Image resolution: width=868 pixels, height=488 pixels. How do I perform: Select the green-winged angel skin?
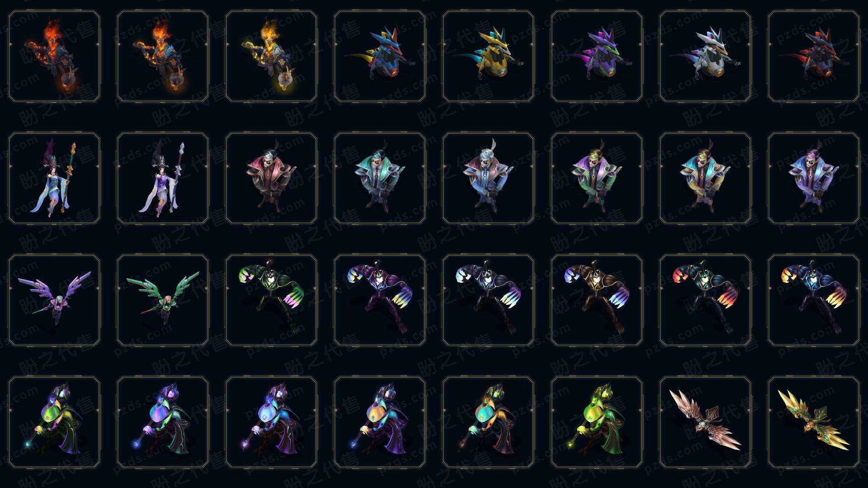163,300
